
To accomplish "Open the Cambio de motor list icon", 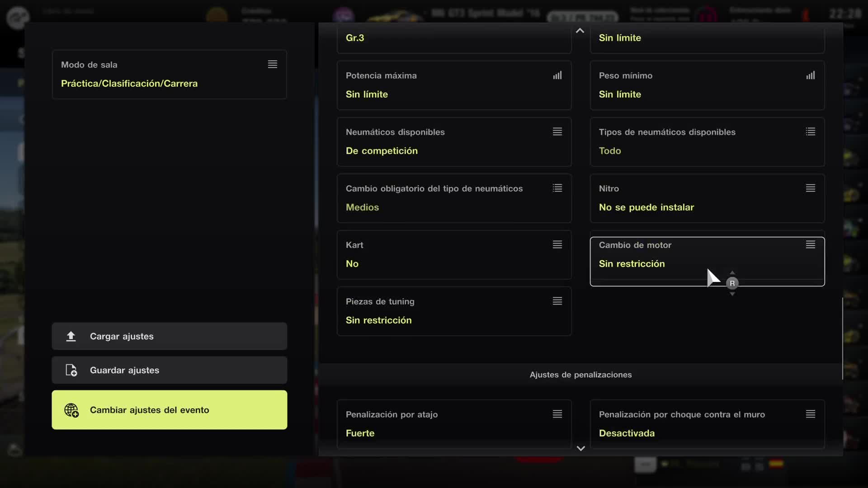I will [810, 244].
